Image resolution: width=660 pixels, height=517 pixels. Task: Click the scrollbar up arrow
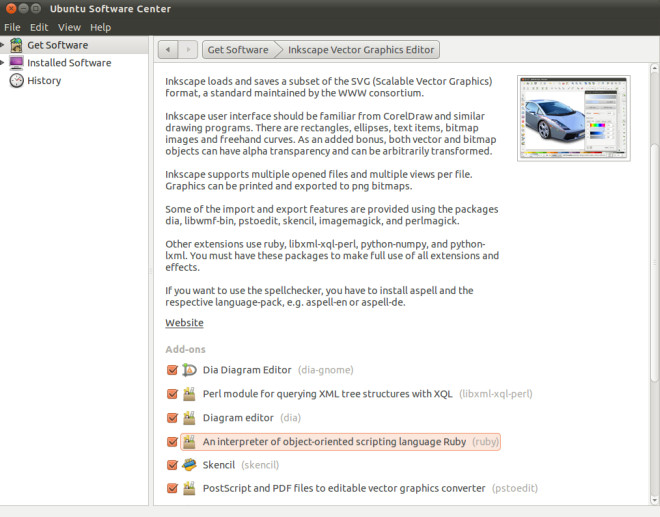click(655, 67)
